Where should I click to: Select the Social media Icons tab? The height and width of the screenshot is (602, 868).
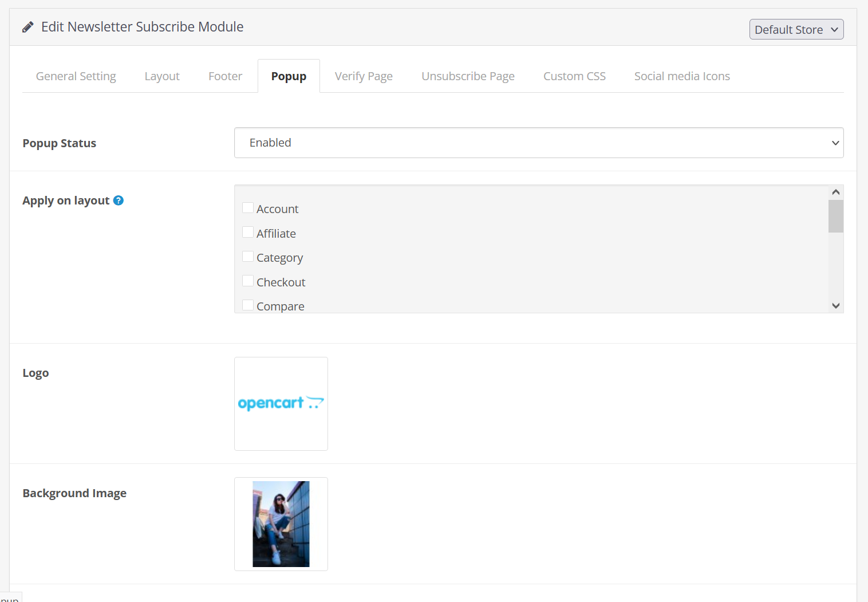click(682, 76)
